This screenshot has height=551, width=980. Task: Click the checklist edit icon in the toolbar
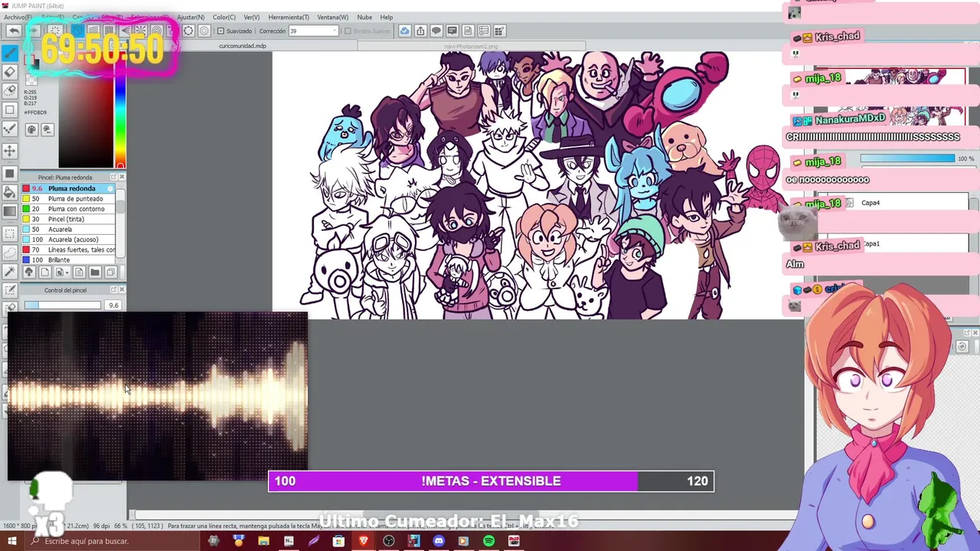tap(499, 31)
